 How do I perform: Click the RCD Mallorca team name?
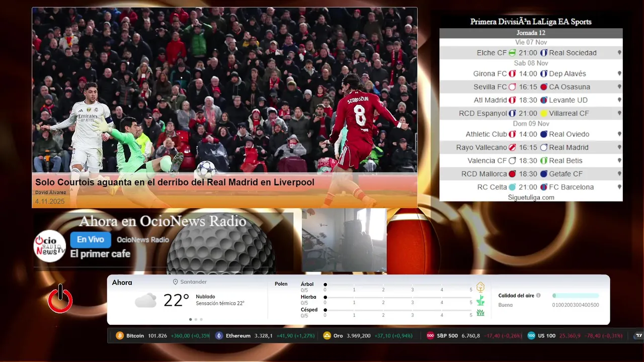point(484,174)
